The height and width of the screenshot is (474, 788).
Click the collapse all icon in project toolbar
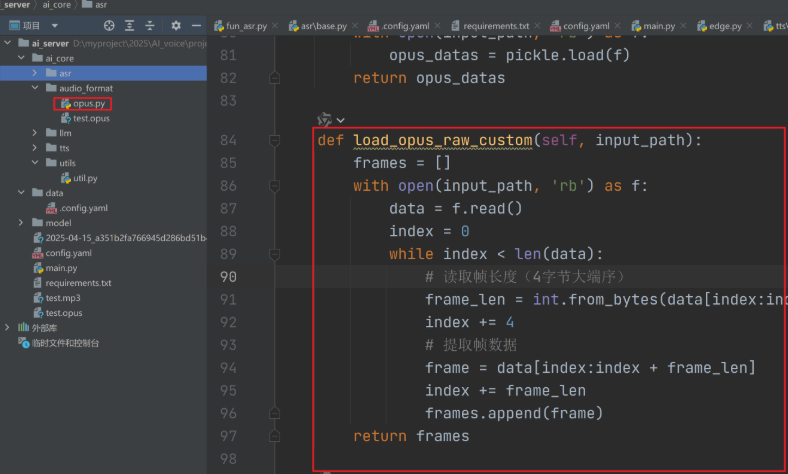tap(150, 26)
